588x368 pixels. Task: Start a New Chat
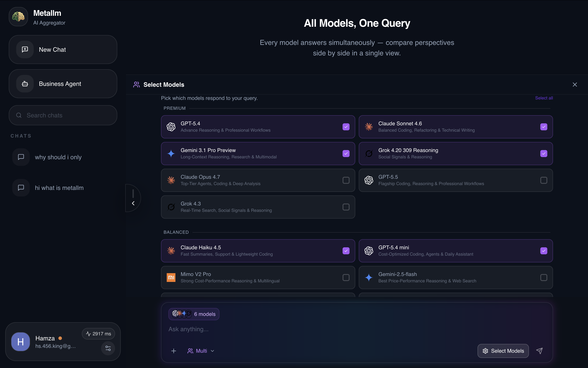coord(63,50)
